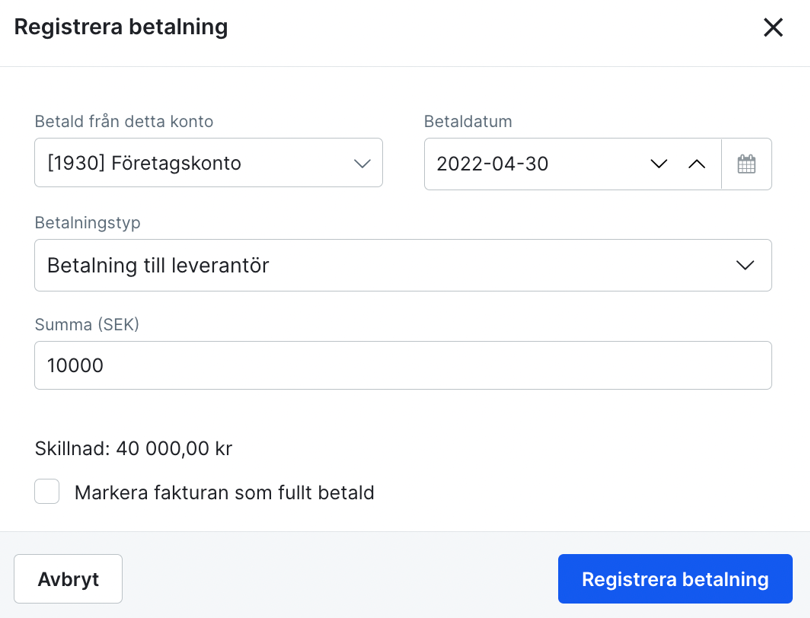Click the Skillnad: 40 000,00 kr text
This screenshot has height=618, width=810.
tap(132, 448)
